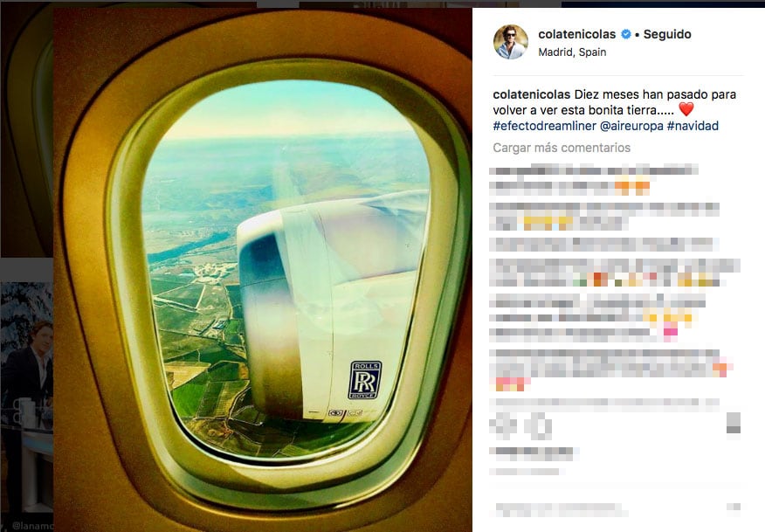
Task: Open the #efectodreamliner hashtag
Action: pyautogui.click(x=544, y=126)
